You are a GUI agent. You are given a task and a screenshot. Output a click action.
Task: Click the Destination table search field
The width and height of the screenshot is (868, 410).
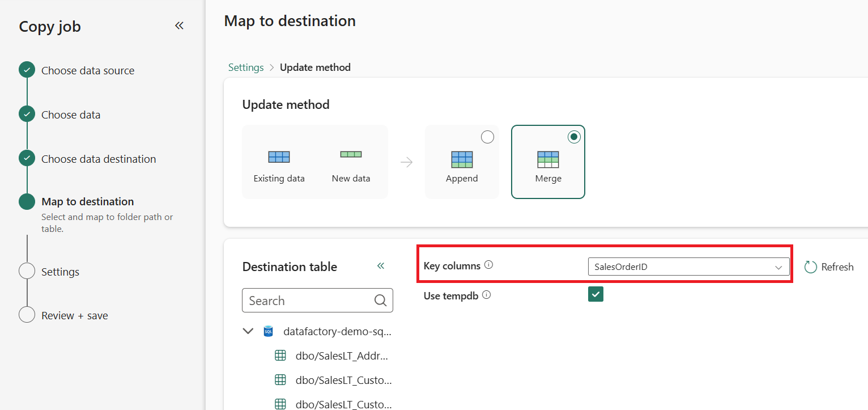[309, 301]
